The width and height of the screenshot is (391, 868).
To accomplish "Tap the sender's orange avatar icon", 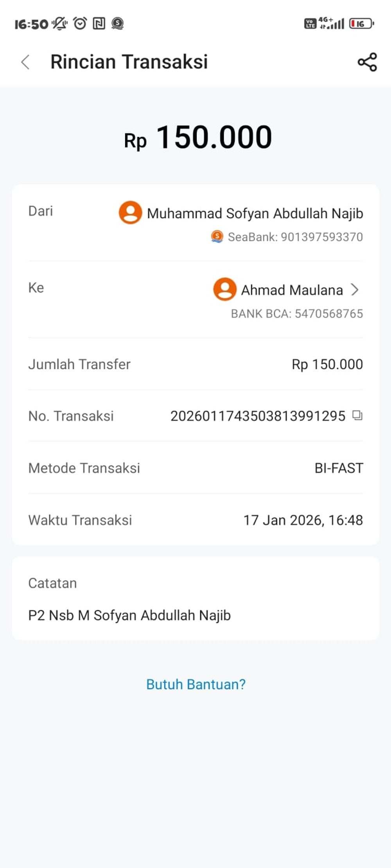I will [x=130, y=213].
